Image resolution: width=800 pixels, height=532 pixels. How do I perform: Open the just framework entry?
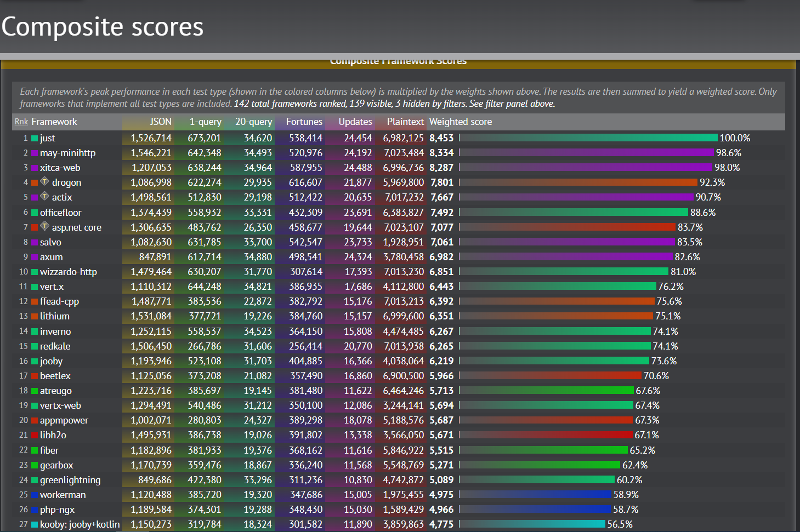[x=47, y=138]
